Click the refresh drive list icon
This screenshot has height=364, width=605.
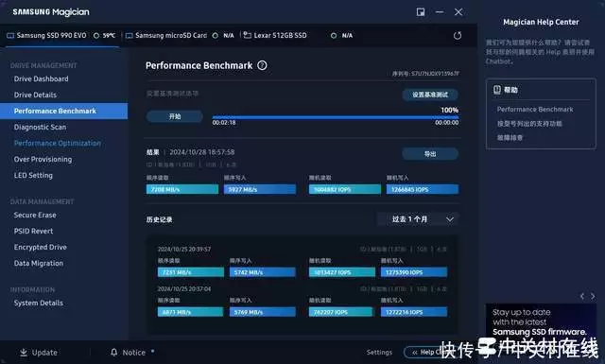(458, 36)
